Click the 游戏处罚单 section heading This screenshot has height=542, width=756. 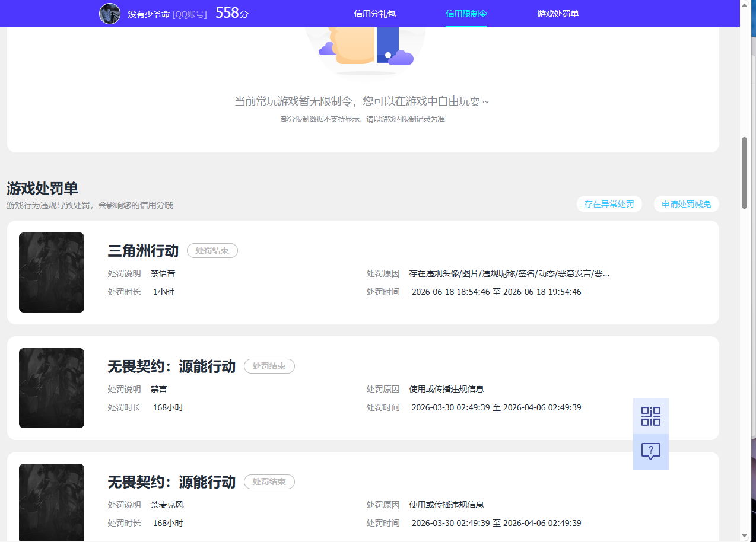coord(42,189)
